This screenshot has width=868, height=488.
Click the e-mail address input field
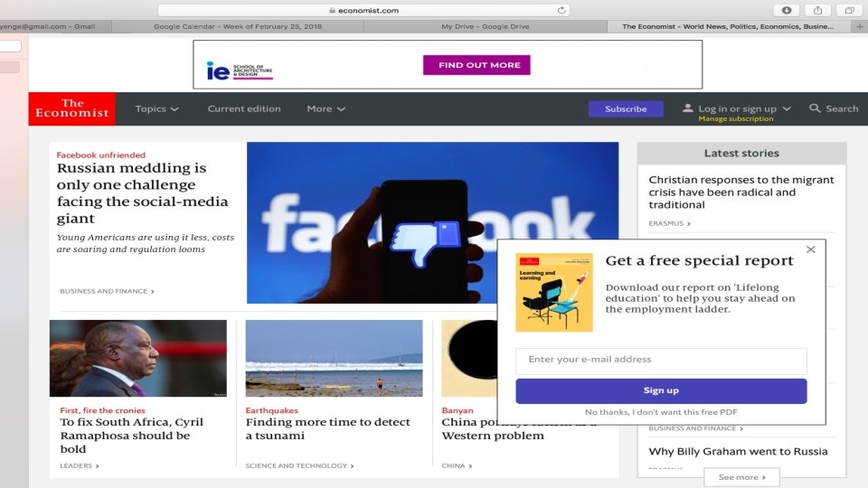(x=661, y=360)
